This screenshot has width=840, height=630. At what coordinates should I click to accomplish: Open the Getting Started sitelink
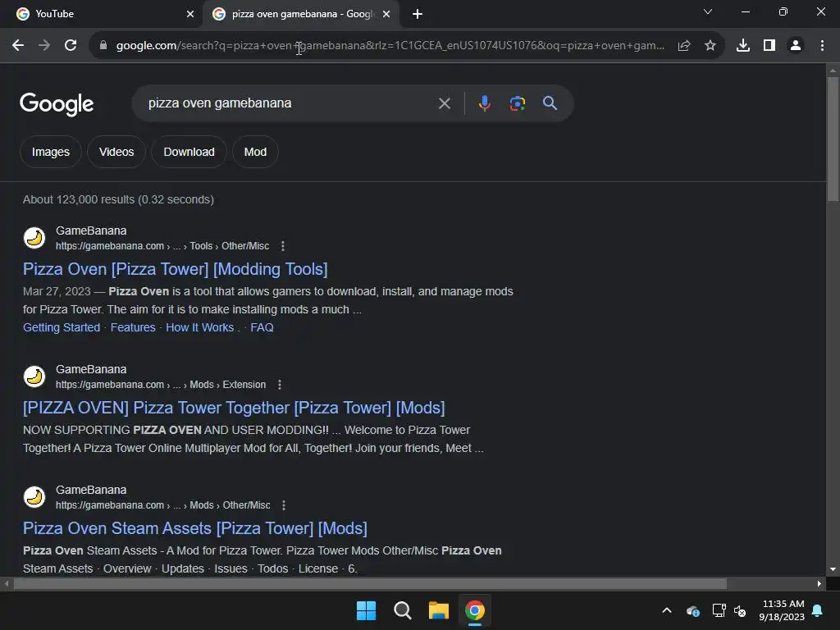(62, 327)
